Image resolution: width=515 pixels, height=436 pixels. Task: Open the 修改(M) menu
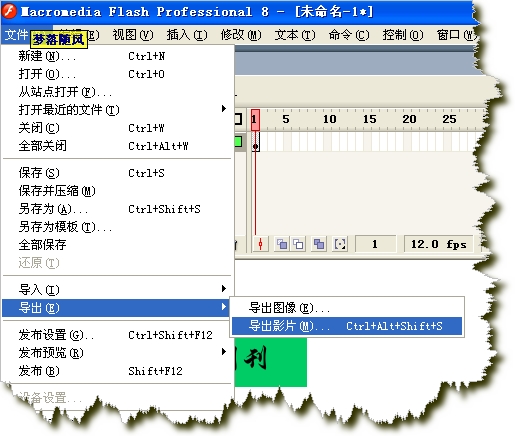[x=241, y=35]
